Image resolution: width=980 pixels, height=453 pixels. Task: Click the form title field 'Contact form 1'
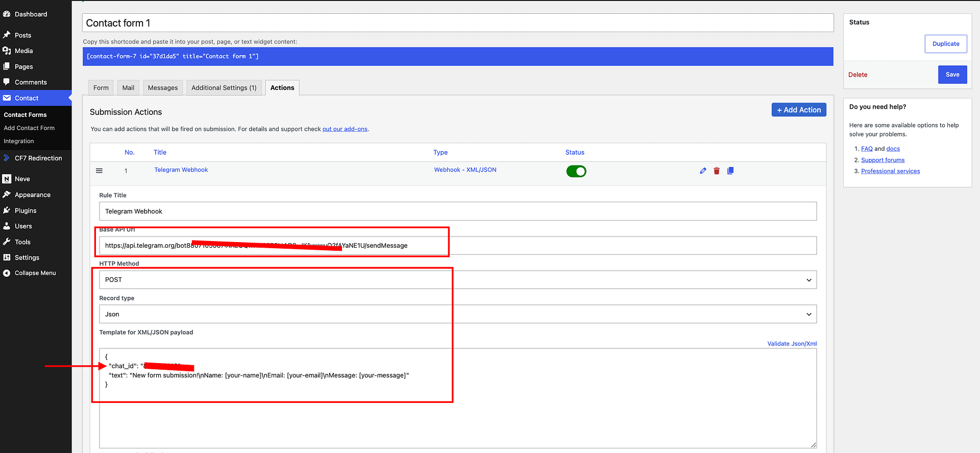click(458, 23)
